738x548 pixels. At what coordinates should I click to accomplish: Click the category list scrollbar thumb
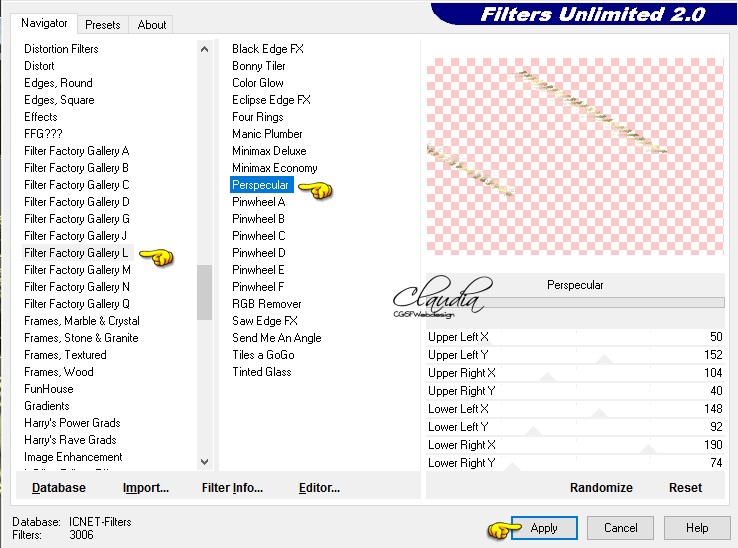204,292
